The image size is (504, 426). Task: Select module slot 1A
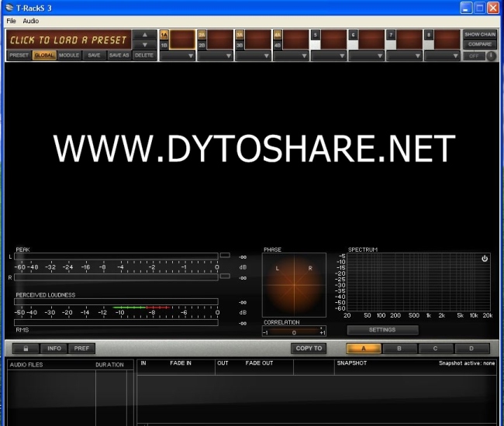click(164, 35)
